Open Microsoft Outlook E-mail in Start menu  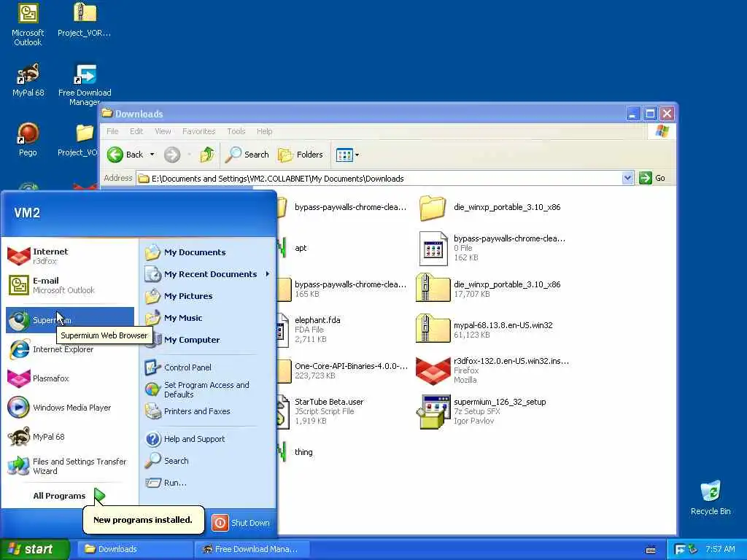[x=69, y=285]
